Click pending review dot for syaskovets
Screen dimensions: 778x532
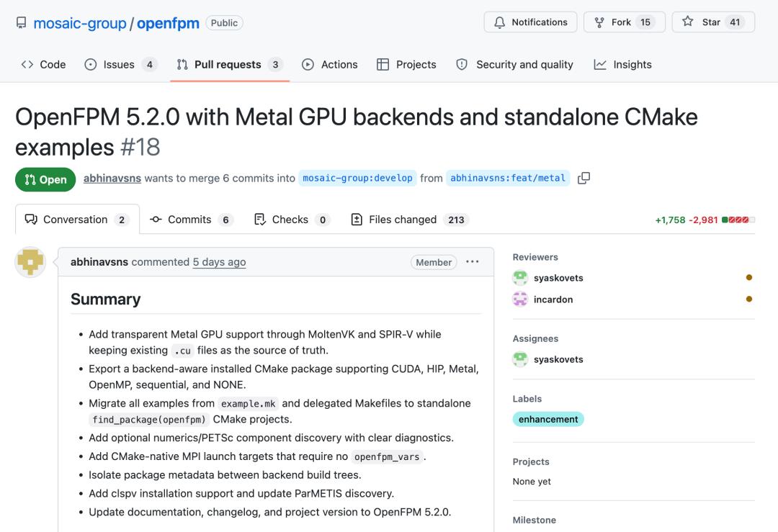(749, 278)
